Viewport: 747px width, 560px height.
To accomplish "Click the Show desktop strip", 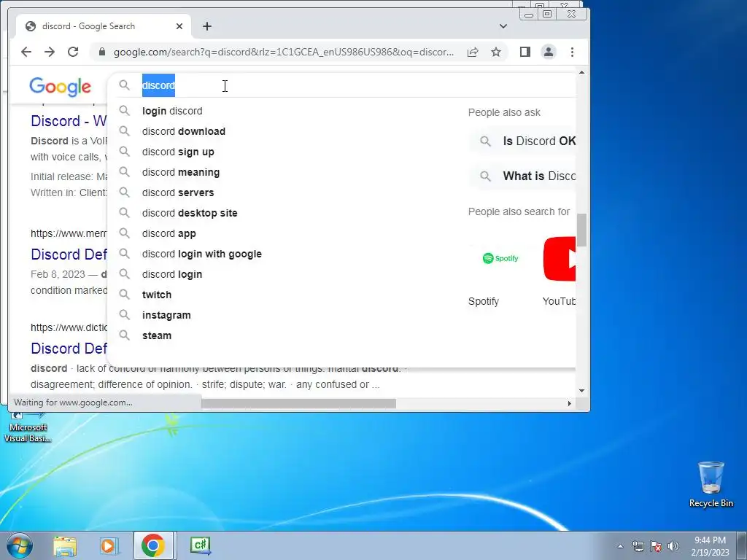I will point(742,545).
